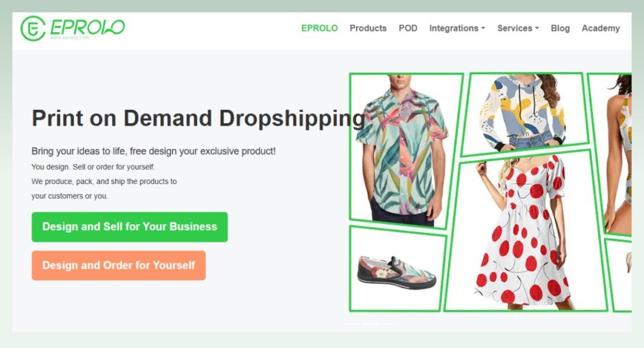Open the Academy link
Screen dimensions: 644x348
(601, 28)
